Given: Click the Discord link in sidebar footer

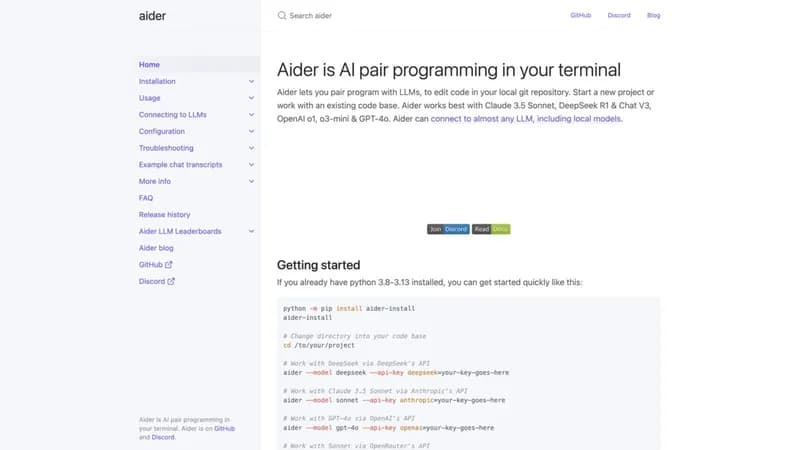Looking at the screenshot, I should [x=163, y=437].
